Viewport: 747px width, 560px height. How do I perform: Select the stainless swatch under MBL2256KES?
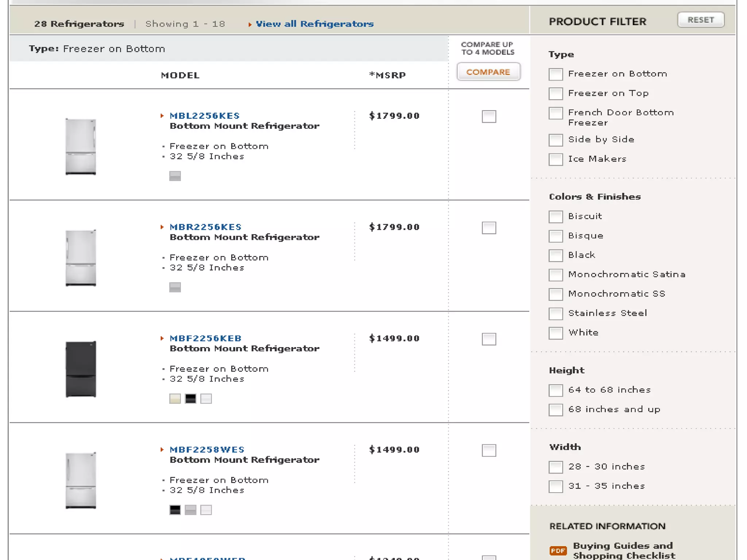point(175,176)
